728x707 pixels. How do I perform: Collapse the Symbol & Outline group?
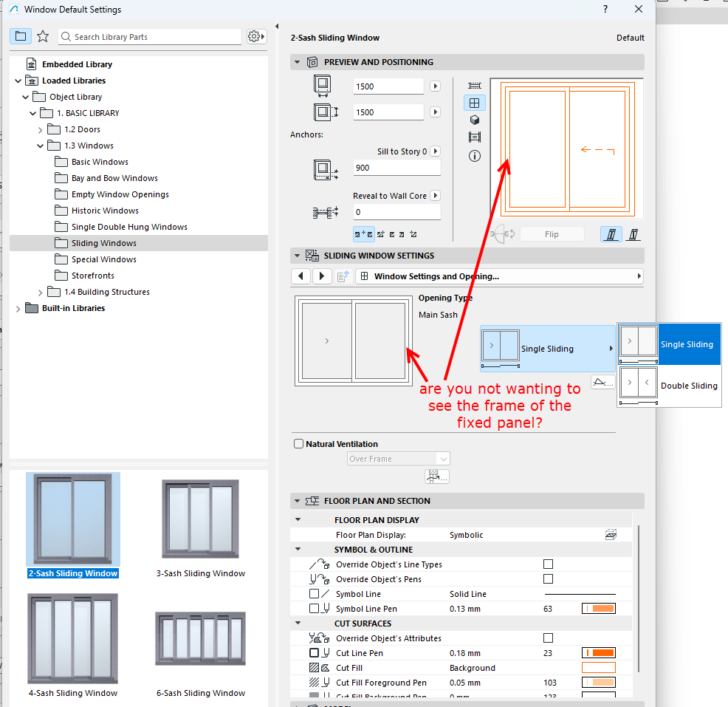(x=298, y=549)
